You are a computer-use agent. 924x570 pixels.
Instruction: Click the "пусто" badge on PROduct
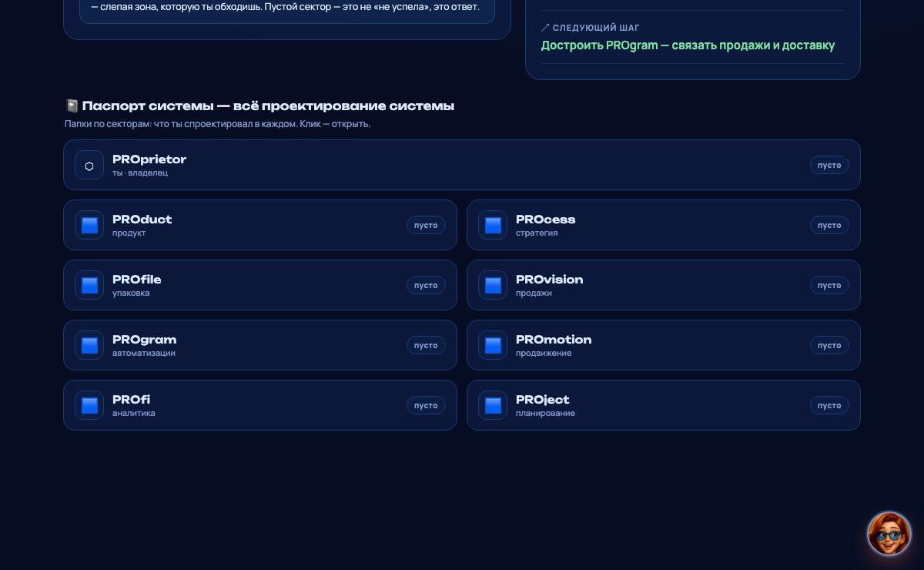coord(426,225)
